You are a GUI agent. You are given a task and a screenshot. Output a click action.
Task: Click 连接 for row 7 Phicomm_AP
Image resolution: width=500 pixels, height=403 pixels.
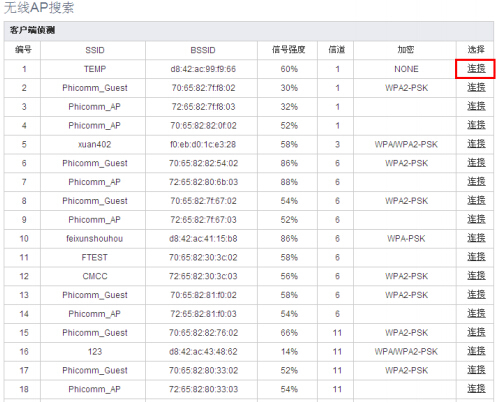(x=476, y=182)
